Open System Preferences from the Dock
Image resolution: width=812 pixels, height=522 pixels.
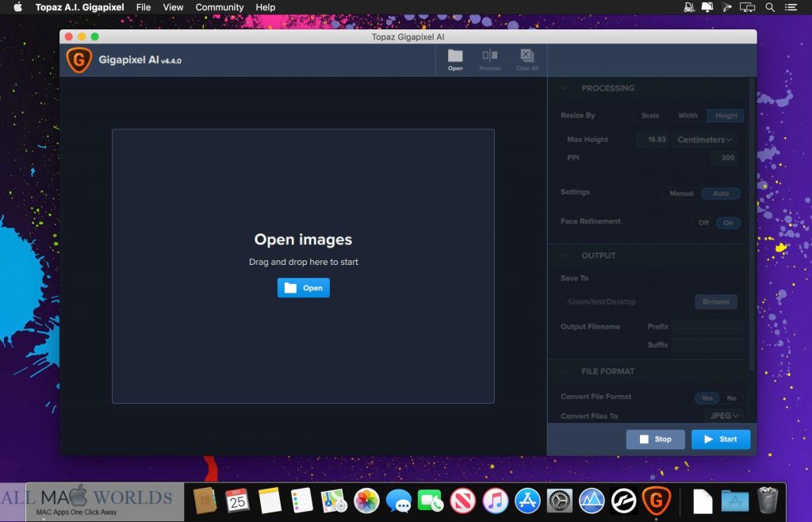560,501
